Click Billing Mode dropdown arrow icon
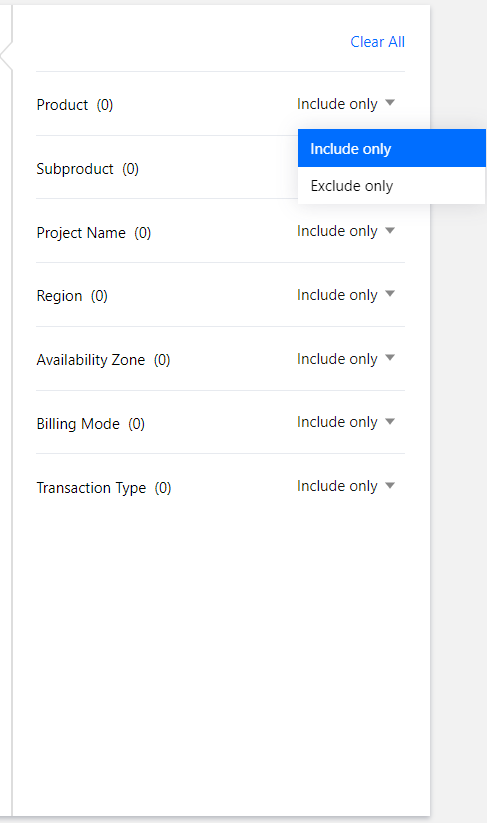Screen dimensions: 487x823 (390, 421)
